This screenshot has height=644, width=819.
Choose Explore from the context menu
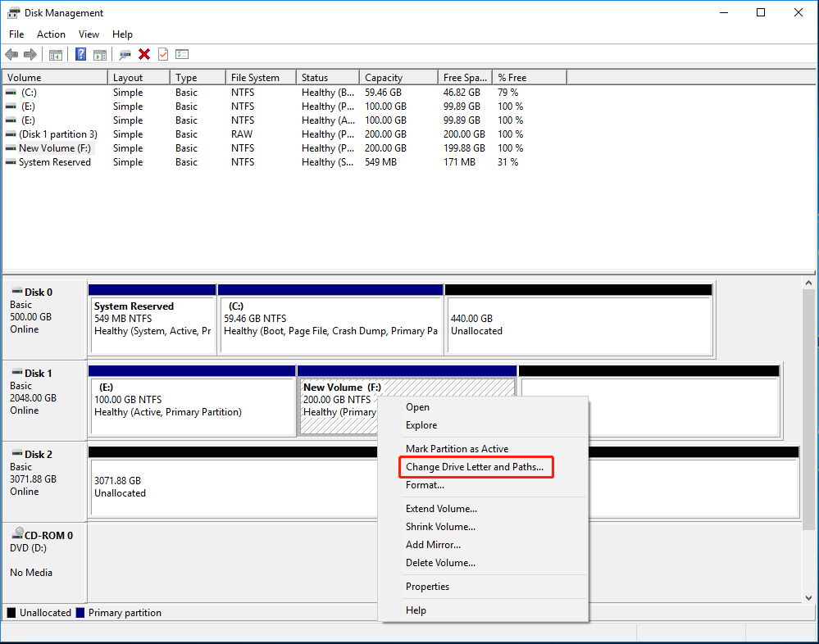point(483,425)
